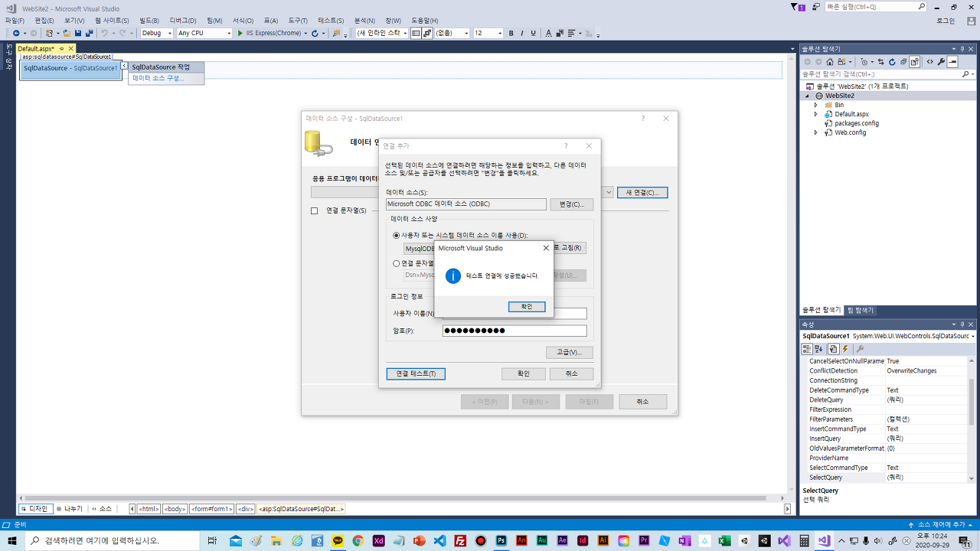Image resolution: width=980 pixels, height=551 pixels.
Task: Click the 데이터 소스 구성... link
Action: (x=158, y=78)
